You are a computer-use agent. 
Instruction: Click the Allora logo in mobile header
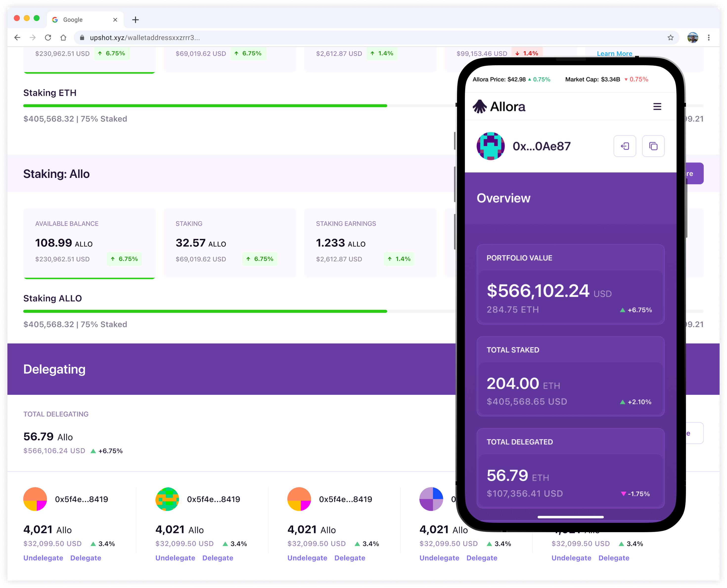[499, 107]
